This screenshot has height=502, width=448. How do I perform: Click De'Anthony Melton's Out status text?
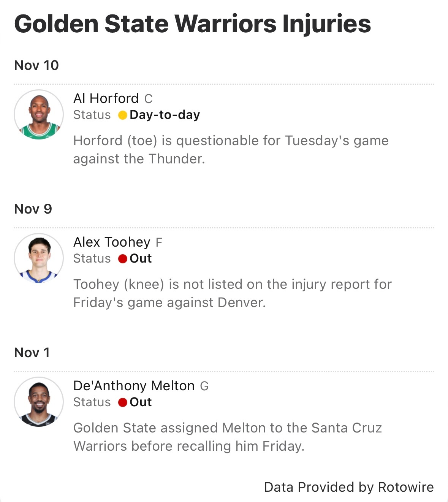(141, 402)
